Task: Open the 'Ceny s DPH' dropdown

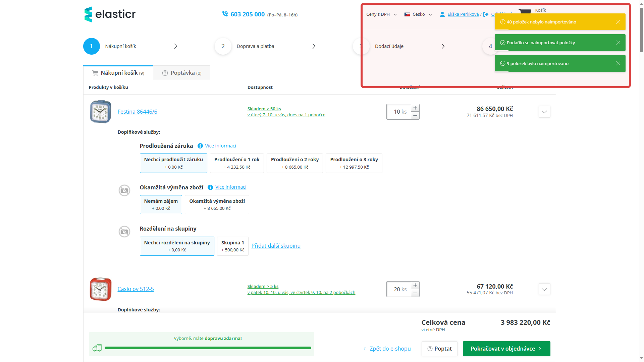Action: click(381, 14)
